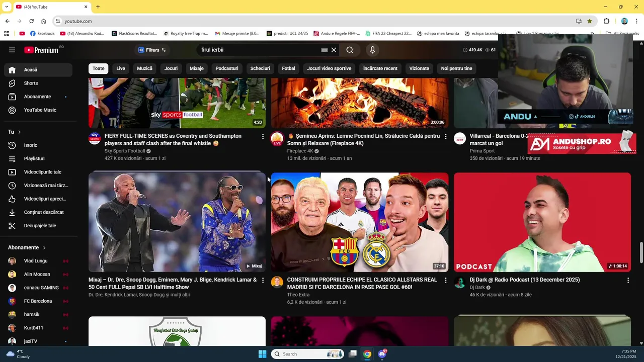This screenshot has width=644, height=362.
Task: Select the Podcasturi filter chip
Action: coord(227,68)
